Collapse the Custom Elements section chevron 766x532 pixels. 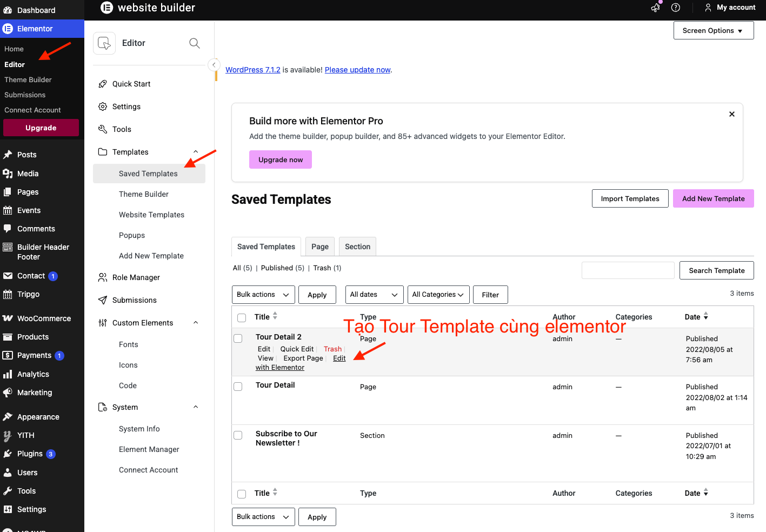[196, 323]
